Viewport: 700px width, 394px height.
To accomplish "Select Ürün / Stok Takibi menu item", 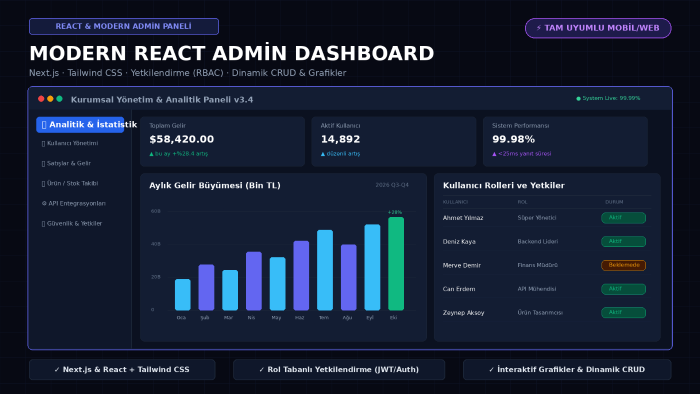I will click(x=70, y=183).
